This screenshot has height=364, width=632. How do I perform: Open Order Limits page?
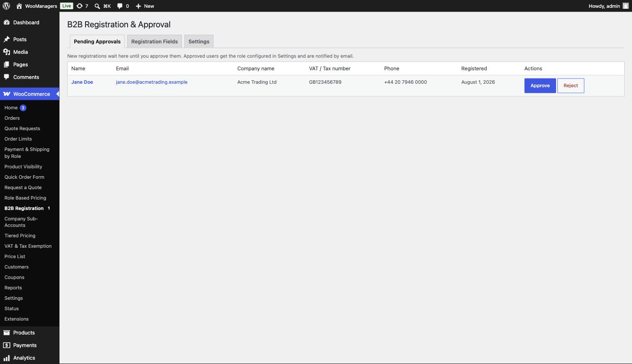click(x=18, y=139)
